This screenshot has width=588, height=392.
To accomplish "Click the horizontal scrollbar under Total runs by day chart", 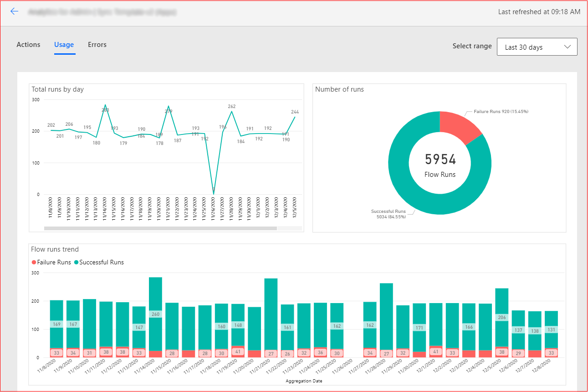I will pyautogui.click(x=160, y=228).
